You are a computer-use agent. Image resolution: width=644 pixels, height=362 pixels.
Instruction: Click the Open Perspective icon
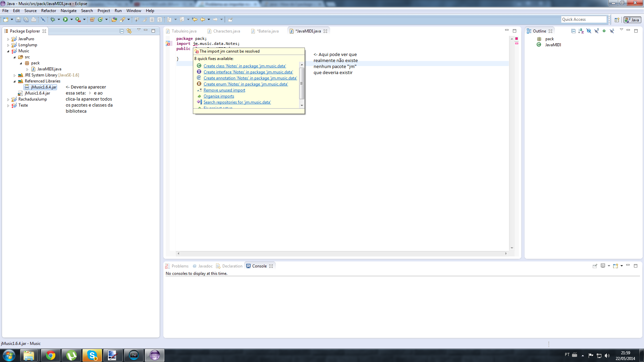pyautogui.click(x=617, y=20)
